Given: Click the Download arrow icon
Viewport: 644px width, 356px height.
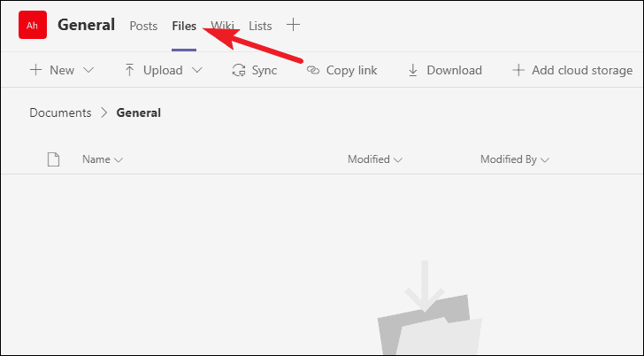Looking at the screenshot, I should (413, 70).
